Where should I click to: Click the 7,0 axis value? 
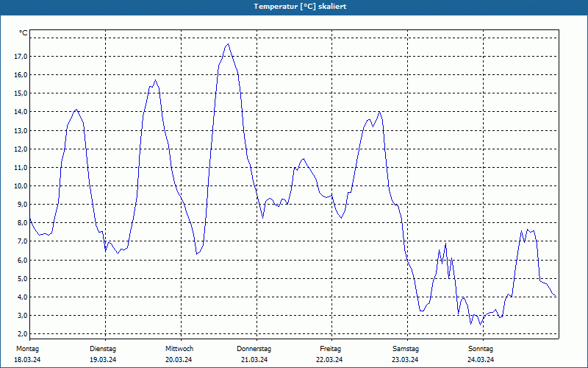coord(22,241)
